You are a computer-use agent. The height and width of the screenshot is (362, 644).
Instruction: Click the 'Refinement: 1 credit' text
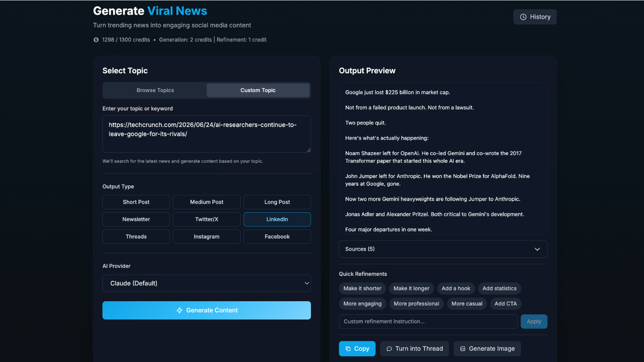(x=242, y=40)
